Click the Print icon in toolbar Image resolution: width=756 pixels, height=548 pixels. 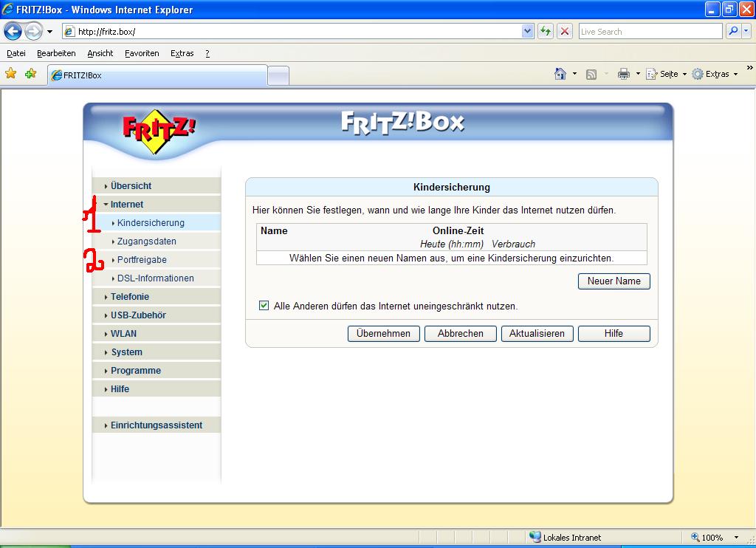point(623,74)
